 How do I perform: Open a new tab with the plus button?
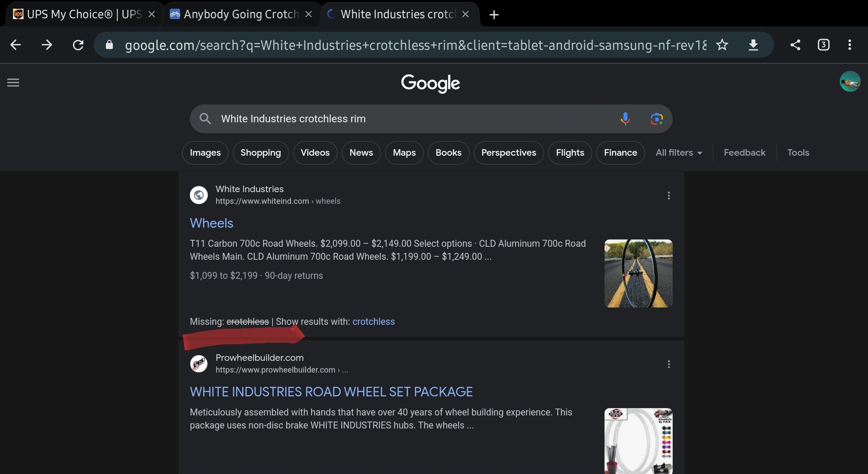pos(494,15)
